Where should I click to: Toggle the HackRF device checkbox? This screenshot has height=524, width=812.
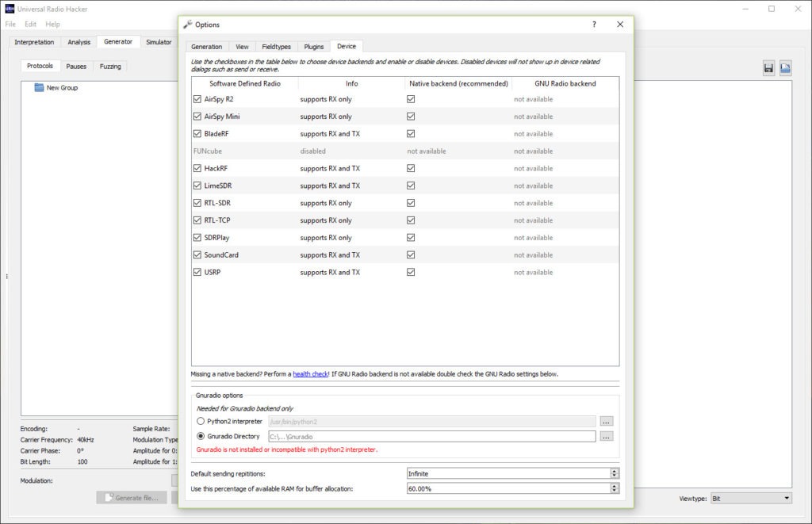pos(197,168)
